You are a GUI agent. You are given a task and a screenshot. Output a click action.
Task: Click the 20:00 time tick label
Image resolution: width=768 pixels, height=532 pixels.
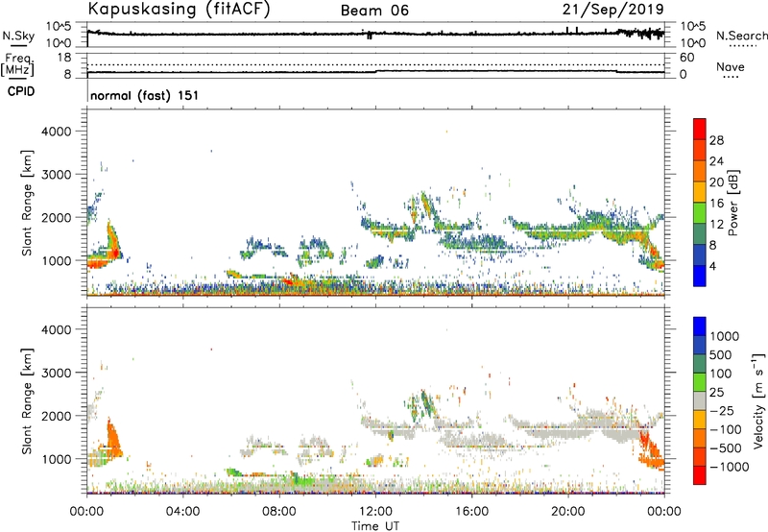click(567, 512)
